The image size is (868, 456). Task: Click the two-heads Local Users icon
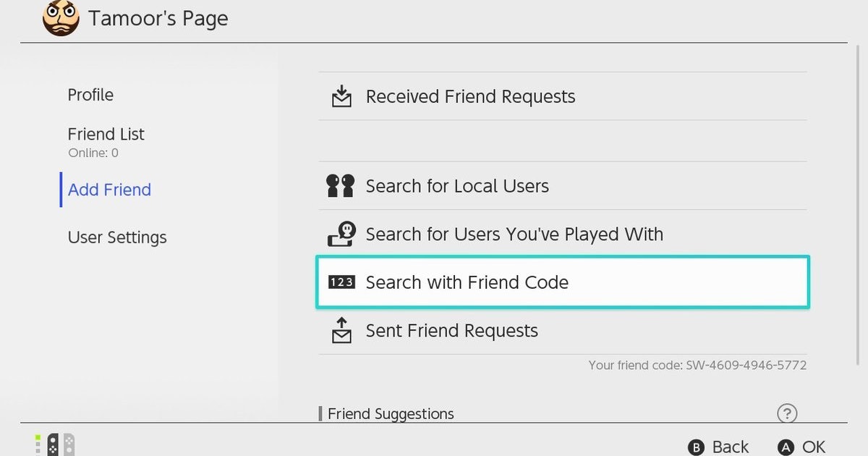(341, 186)
